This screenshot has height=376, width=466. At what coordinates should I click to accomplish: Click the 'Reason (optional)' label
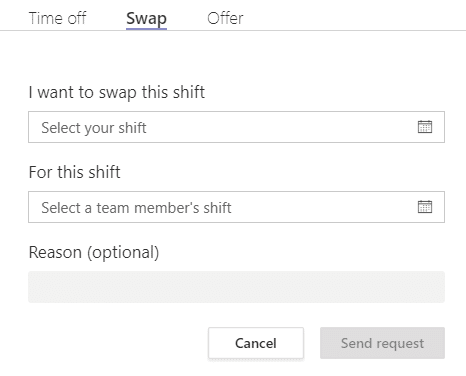94,253
